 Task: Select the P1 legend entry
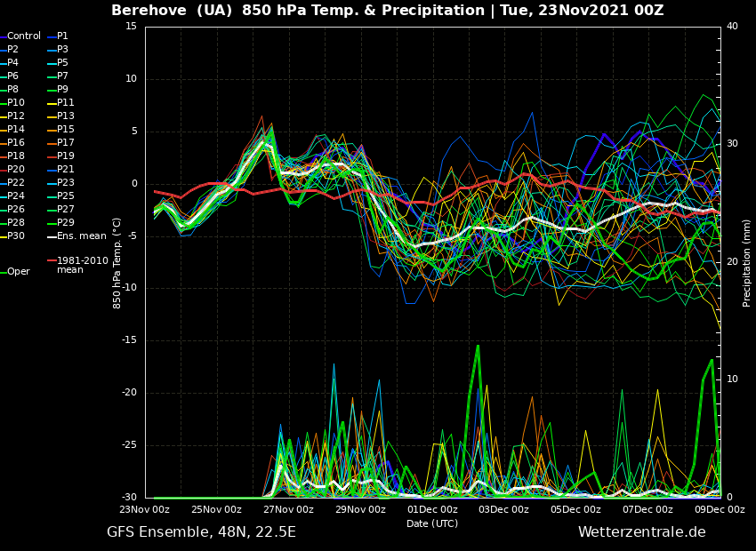point(62,36)
